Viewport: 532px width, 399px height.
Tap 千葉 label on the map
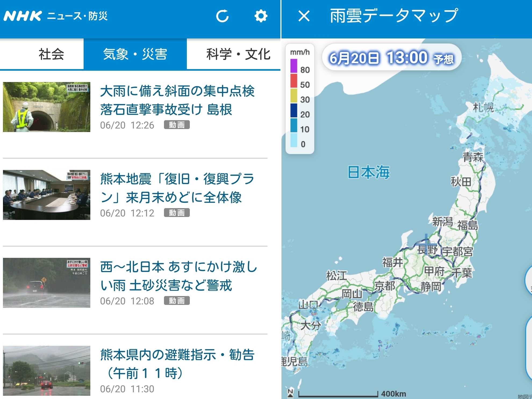point(462,273)
